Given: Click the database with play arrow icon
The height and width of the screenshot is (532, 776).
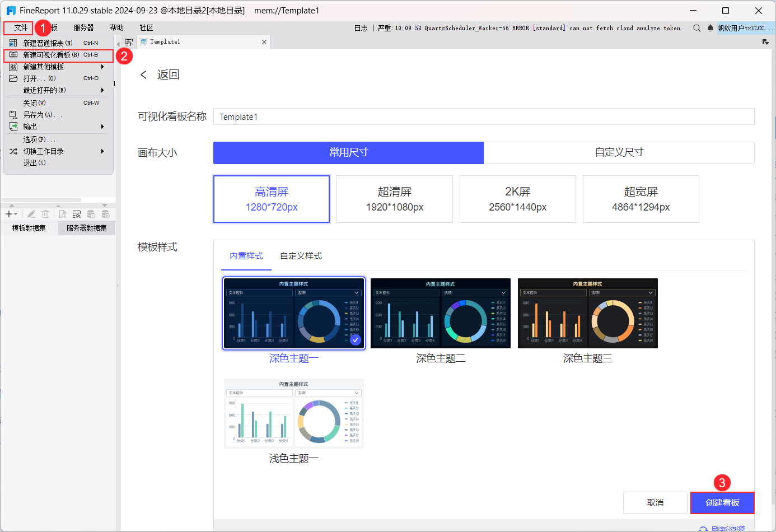Looking at the screenshot, I should pyautogui.click(x=91, y=214).
